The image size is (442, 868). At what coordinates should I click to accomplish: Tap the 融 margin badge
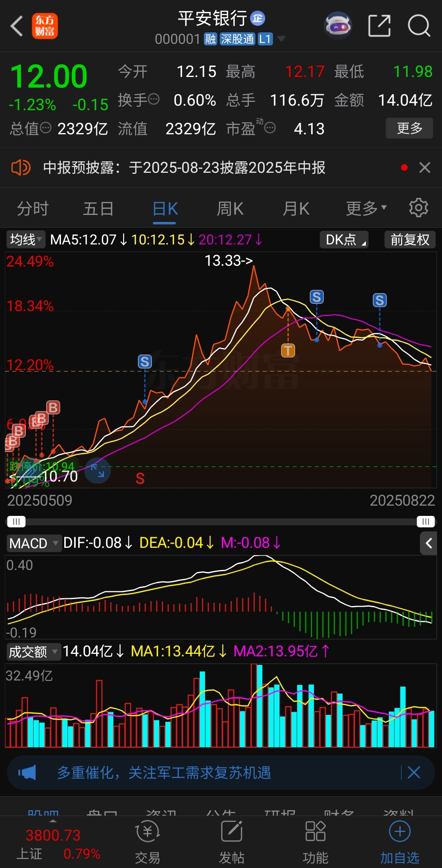coord(210,39)
